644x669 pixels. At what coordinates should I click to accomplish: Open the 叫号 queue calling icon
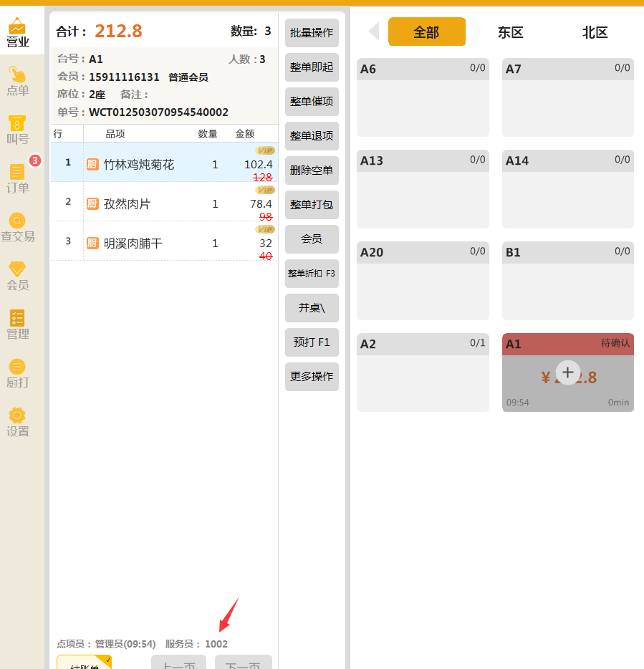pyautogui.click(x=17, y=130)
